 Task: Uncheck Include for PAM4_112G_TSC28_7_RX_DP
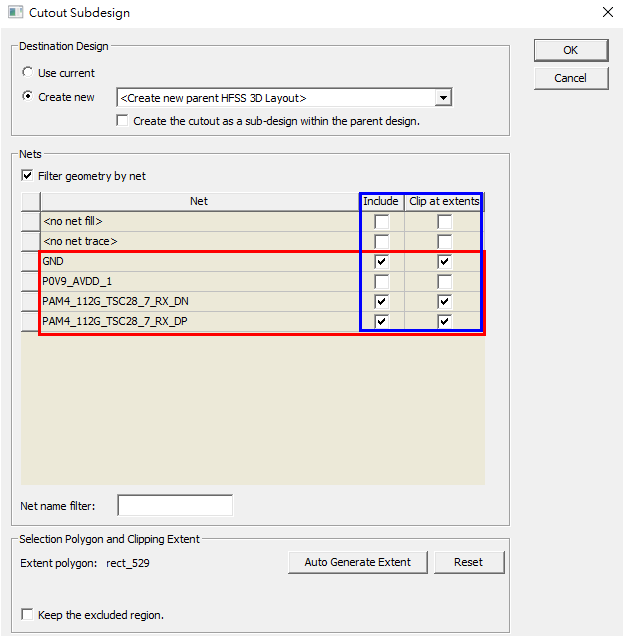381,321
